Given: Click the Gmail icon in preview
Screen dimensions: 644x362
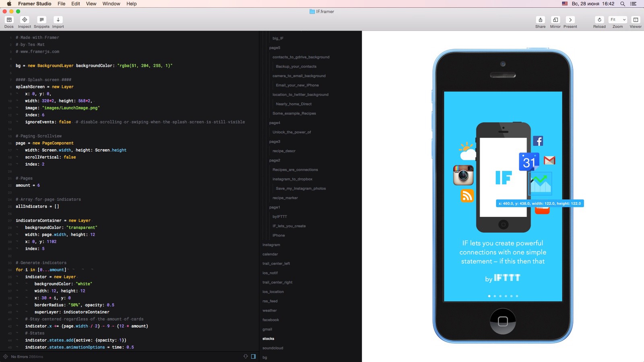Looking at the screenshot, I should point(549,160).
